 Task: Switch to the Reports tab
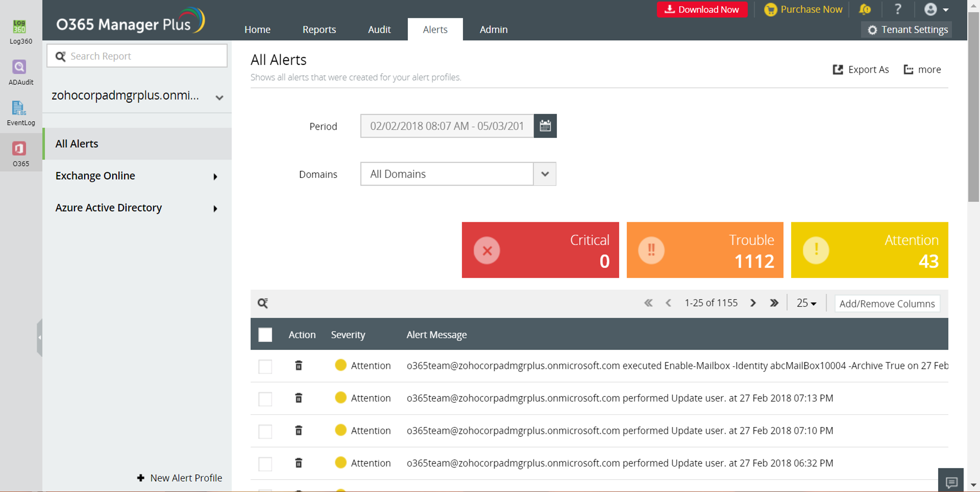[x=319, y=30]
